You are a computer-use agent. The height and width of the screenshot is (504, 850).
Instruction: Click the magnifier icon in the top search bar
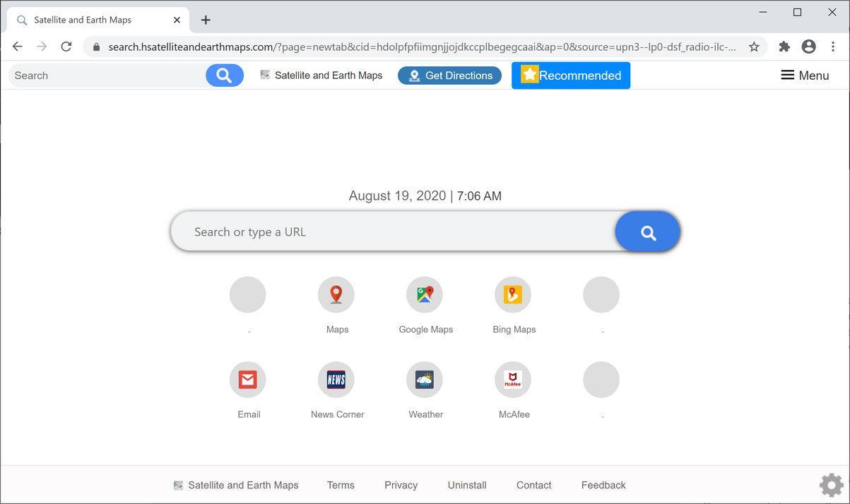click(224, 75)
